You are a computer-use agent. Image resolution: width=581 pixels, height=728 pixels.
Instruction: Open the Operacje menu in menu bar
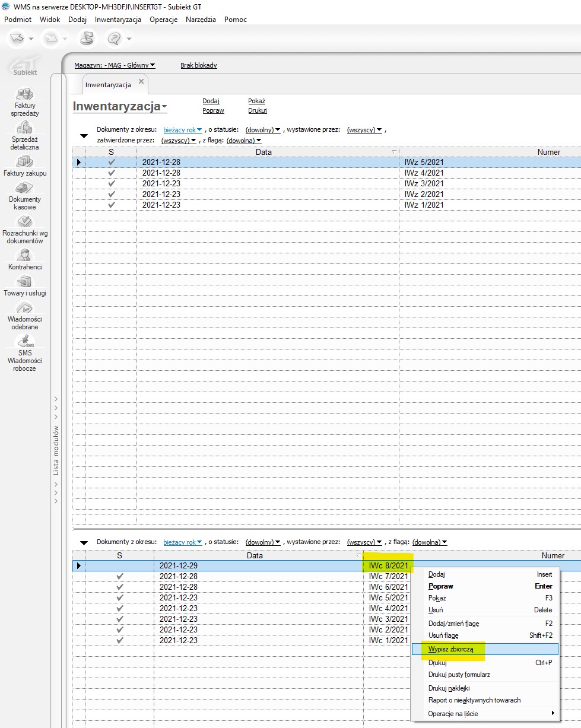coord(163,20)
